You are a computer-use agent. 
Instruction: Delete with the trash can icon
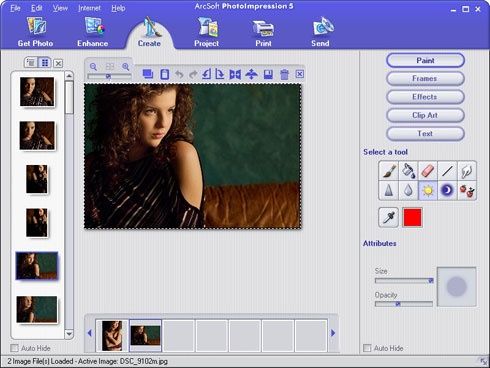(284, 74)
